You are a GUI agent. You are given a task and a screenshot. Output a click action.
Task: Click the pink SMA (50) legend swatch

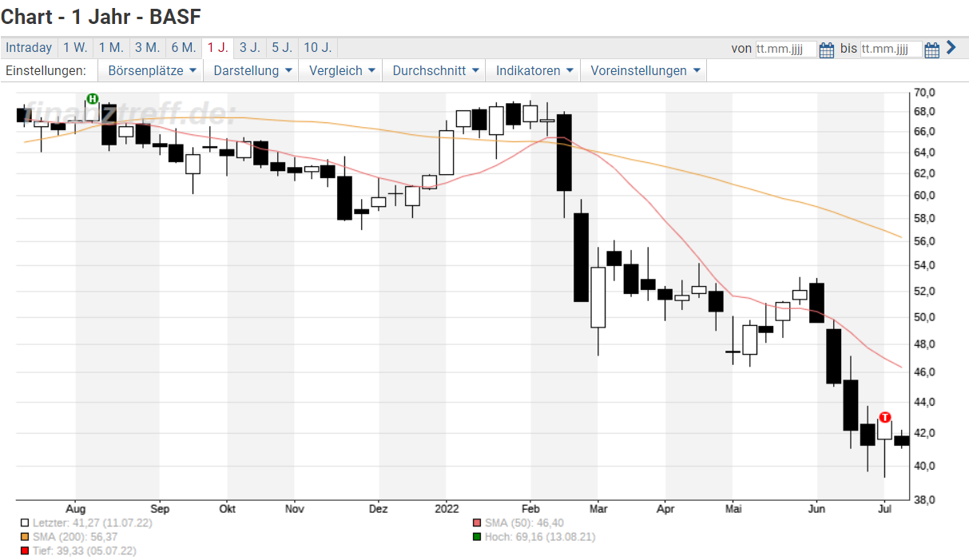478,523
